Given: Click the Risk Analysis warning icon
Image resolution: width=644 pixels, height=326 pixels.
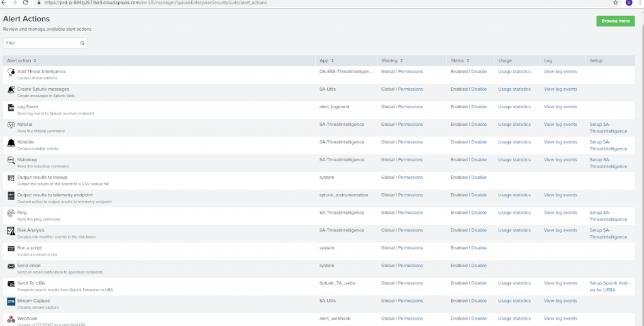Looking at the screenshot, I should click(11, 231).
